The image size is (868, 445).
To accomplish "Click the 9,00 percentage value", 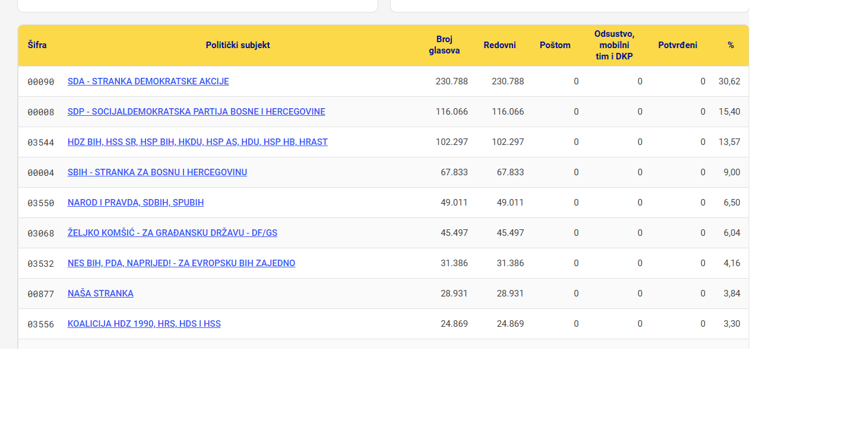I will (x=732, y=172).
